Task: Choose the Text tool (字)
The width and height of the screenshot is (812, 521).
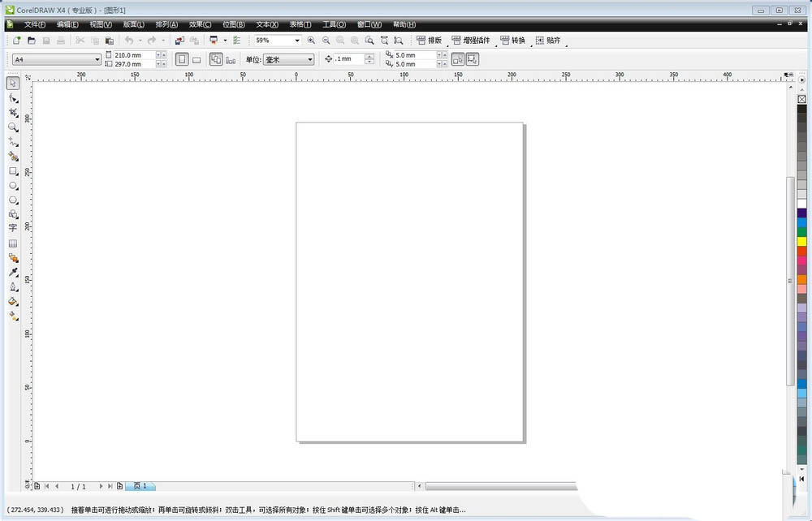Action: coord(13,229)
